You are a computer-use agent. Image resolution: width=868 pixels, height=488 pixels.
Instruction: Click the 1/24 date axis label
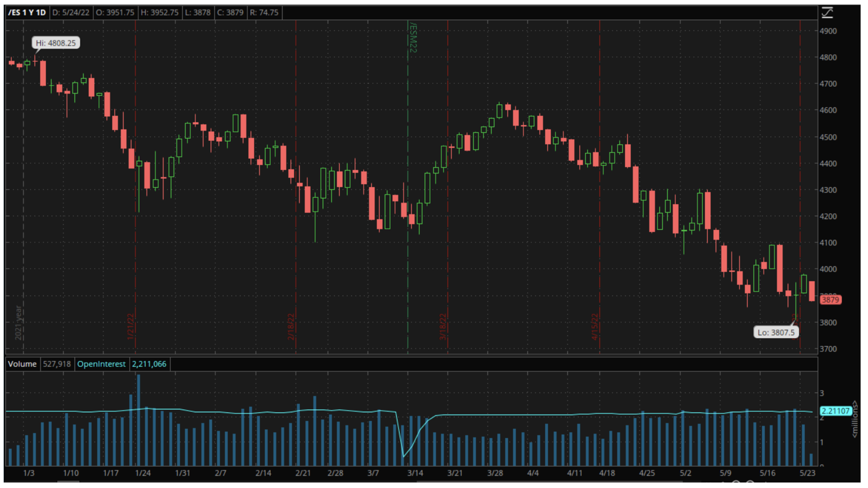[x=143, y=473]
